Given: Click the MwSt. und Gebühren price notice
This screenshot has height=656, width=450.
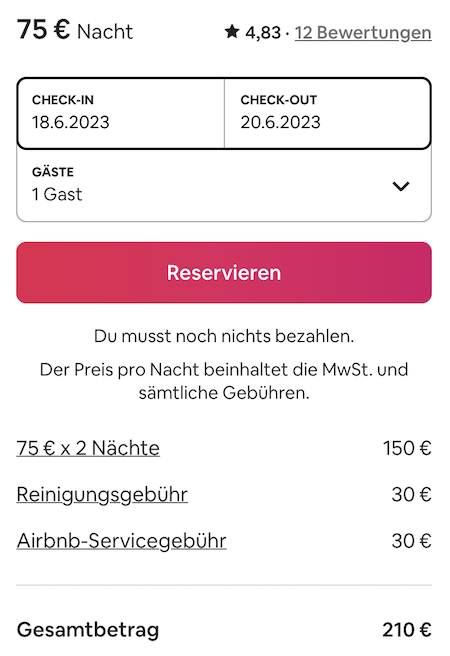Looking at the screenshot, I should click(x=224, y=381).
